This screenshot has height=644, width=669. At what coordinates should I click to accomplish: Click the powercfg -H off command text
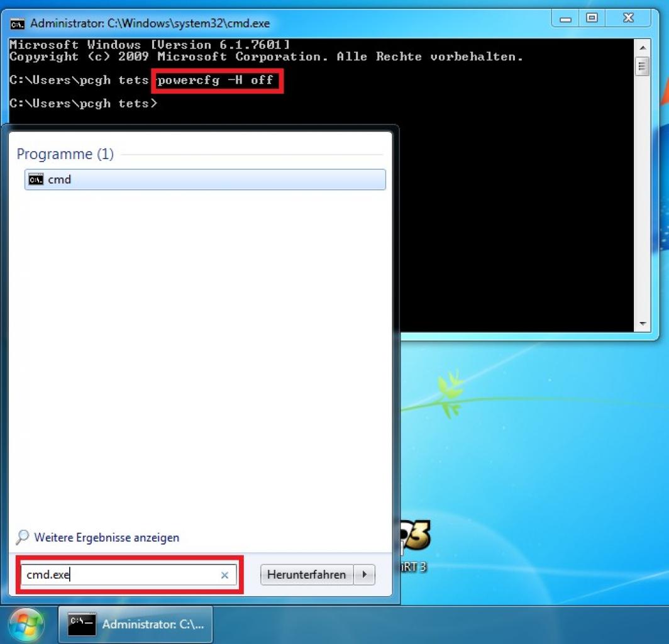pyautogui.click(x=216, y=80)
